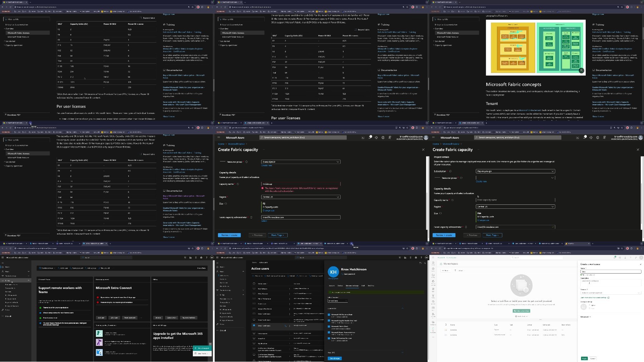
Task: Open settings gear in Azure msfabcap window
Action: [376, 137]
